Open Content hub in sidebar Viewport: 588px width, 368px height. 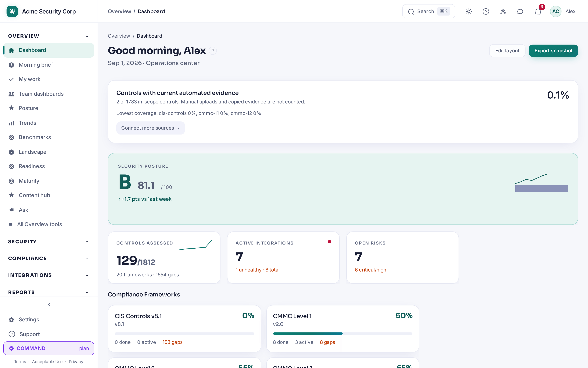tap(49, 195)
